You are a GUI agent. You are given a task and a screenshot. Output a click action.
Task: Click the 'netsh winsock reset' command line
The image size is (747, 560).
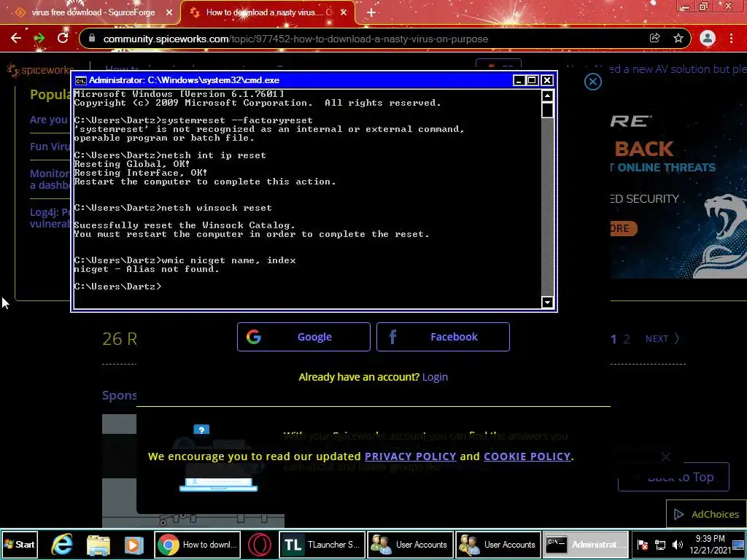[173, 208]
